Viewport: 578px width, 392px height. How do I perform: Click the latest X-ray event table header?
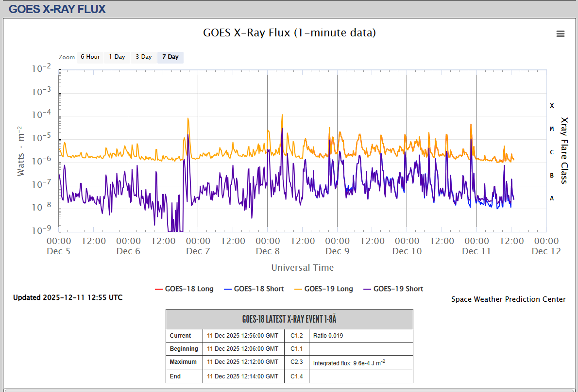[289, 319]
